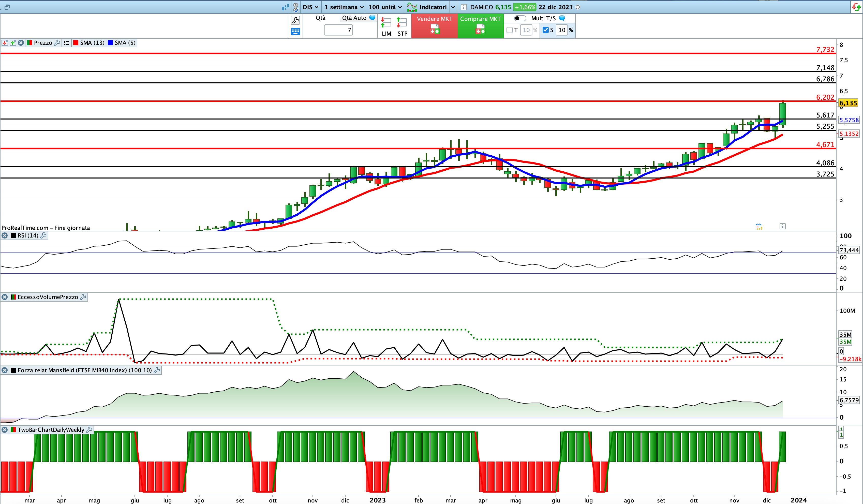
Task: Show DAMICO instrument info icon
Action: pos(463,7)
